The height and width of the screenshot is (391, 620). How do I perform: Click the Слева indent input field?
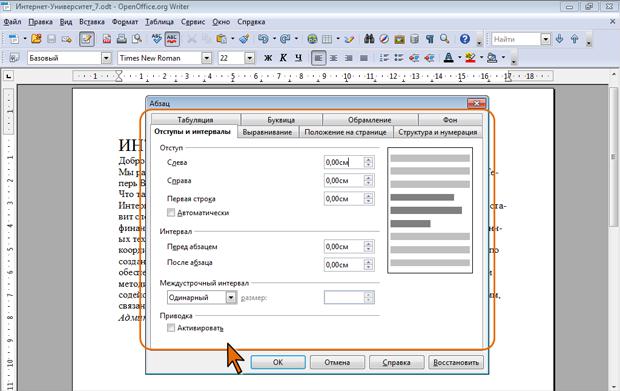[344, 162]
